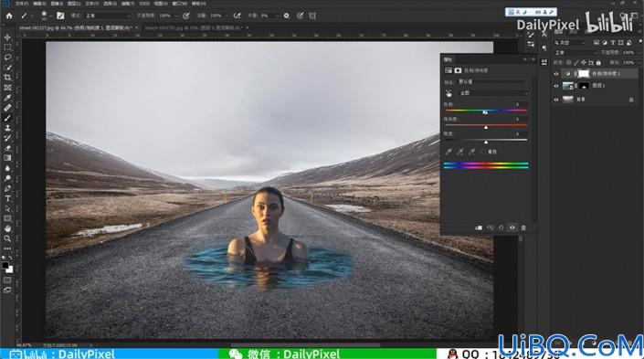The width and height of the screenshot is (644, 359).
Task: Select the Hand tool
Action: coord(7,228)
